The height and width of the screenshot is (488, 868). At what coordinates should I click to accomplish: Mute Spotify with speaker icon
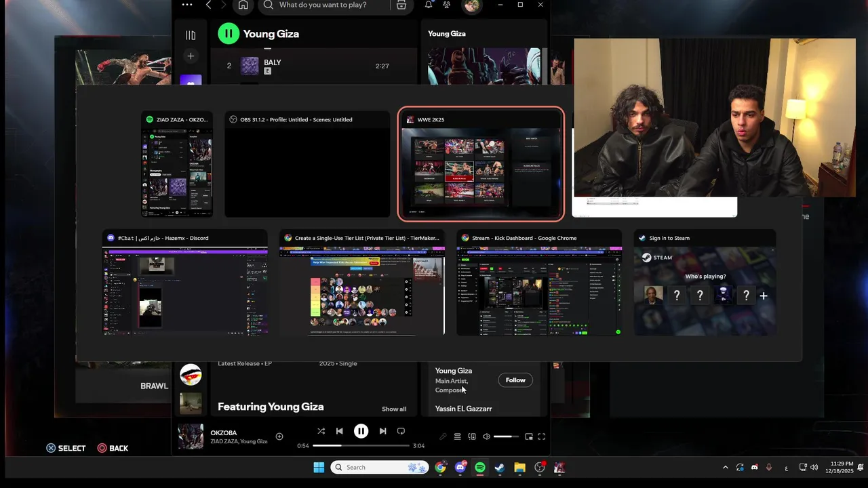click(x=486, y=436)
